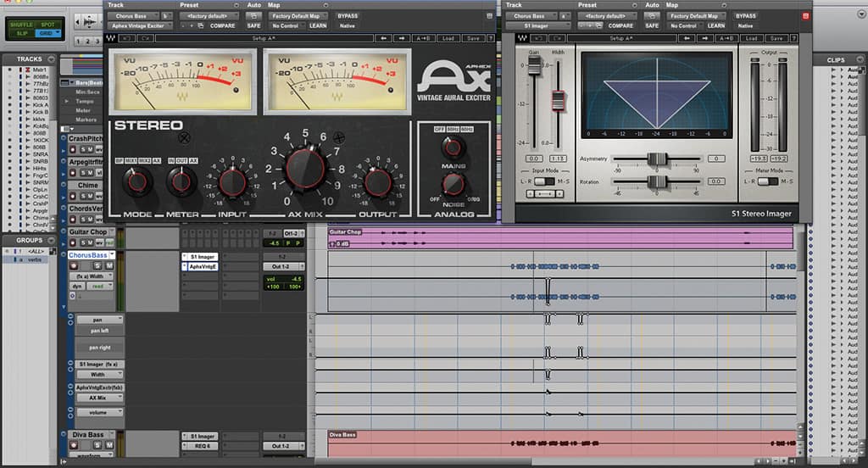Open Factory Default Map dropdown in Aural Exciter
The image size is (868, 468).
298,16
